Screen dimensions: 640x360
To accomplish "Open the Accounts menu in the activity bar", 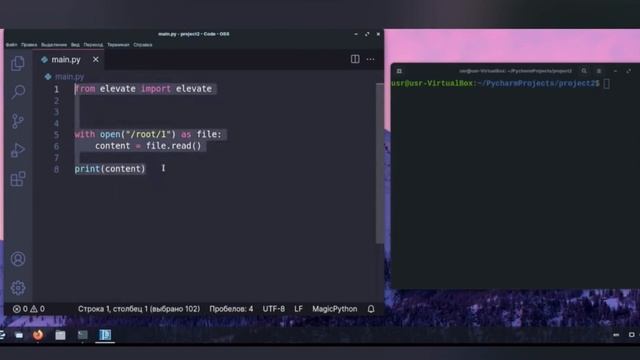I will coord(18,259).
